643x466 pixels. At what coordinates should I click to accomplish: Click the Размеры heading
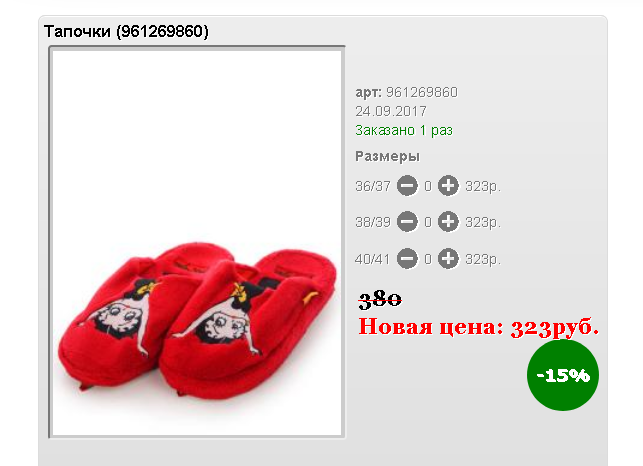coord(387,156)
